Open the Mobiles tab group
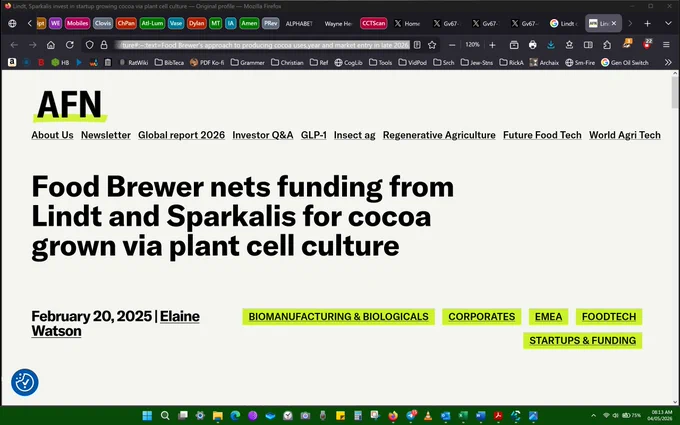This screenshot has height=425, width=680. tap(77, 23)
